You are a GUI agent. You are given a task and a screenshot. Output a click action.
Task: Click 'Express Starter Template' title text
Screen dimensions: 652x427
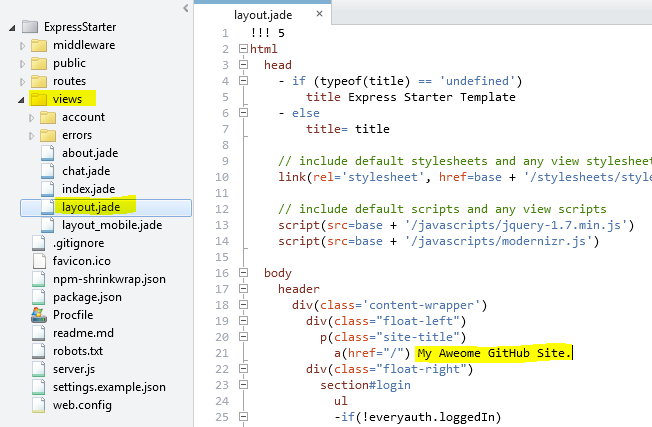432,97
